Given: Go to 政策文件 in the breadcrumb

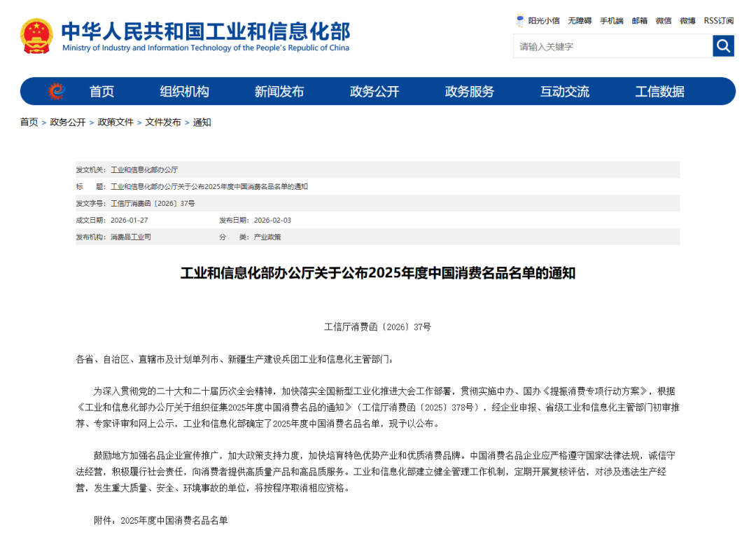Looking at the screenshot, I should click(x=115, y=123).
